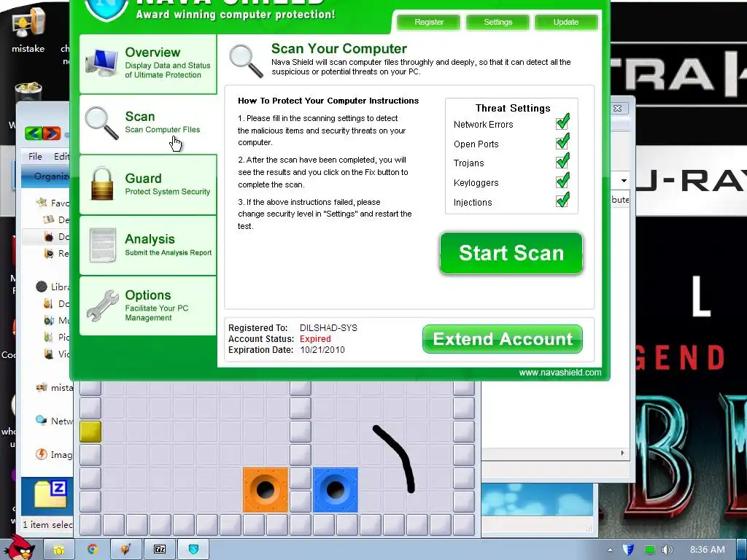Image resolution: width=747 pixels, height=560 pixels.
Task: Click the Register button at top
Action: point(429,22)
